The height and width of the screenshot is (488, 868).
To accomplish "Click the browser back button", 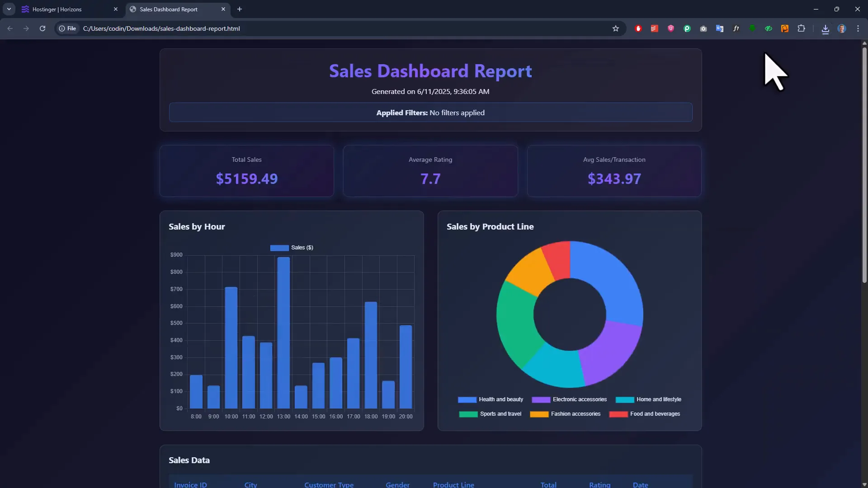I will point(10,28).
